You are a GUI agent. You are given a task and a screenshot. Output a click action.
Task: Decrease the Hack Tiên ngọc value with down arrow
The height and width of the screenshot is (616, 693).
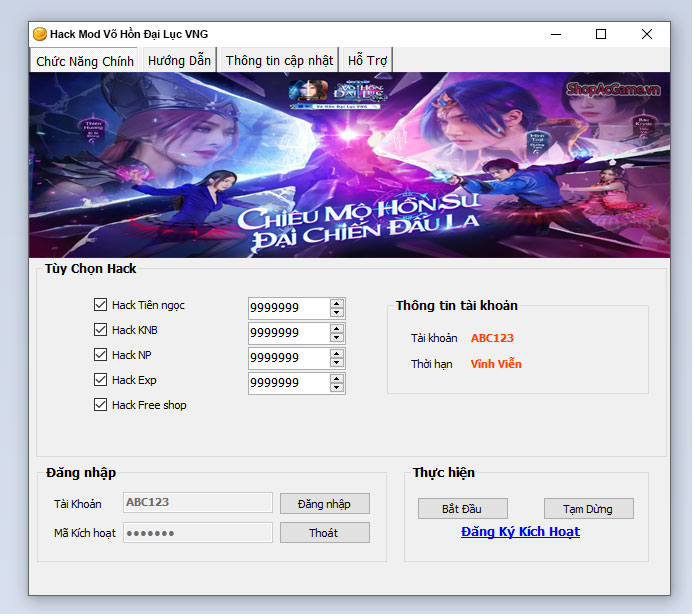337,313
